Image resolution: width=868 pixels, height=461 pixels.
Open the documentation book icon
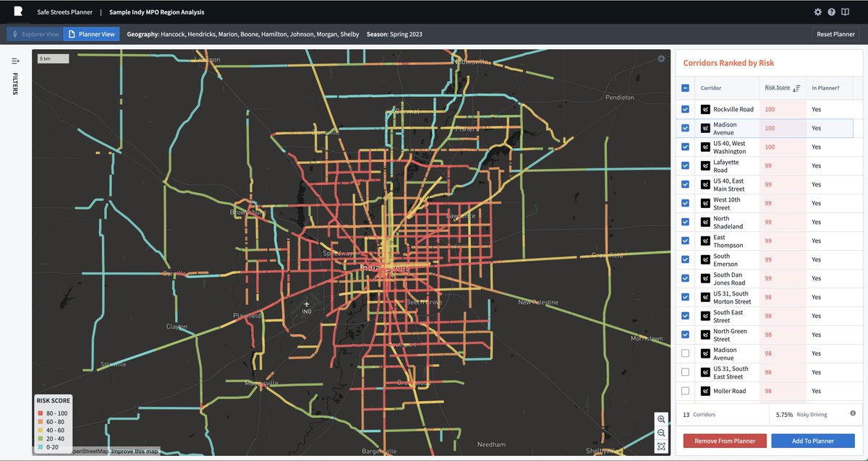pyautogui.click(x=846, y=12)
